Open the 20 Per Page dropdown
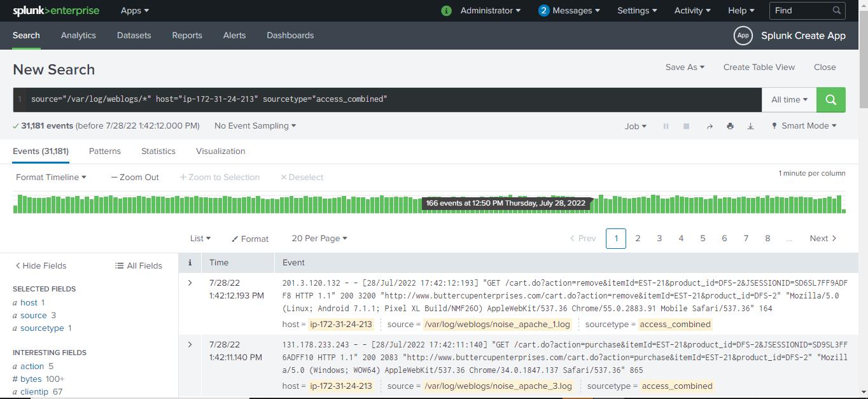 [x=319, y=238]
